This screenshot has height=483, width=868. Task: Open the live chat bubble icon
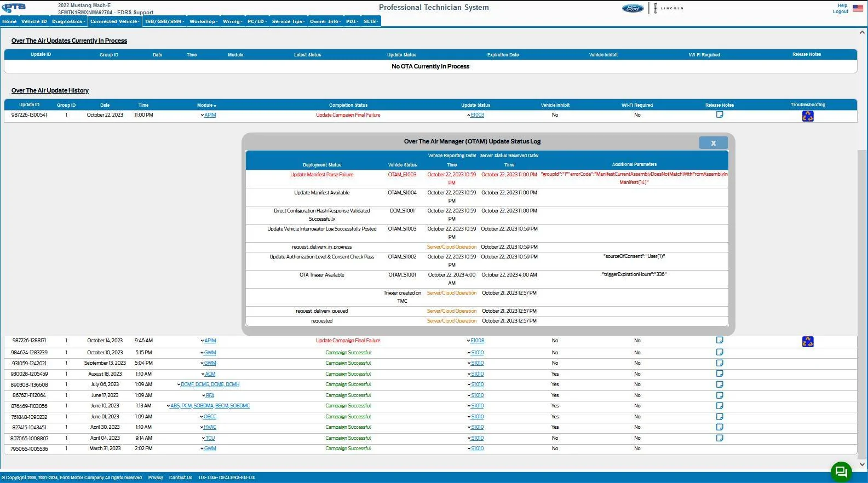click(841, 472)
